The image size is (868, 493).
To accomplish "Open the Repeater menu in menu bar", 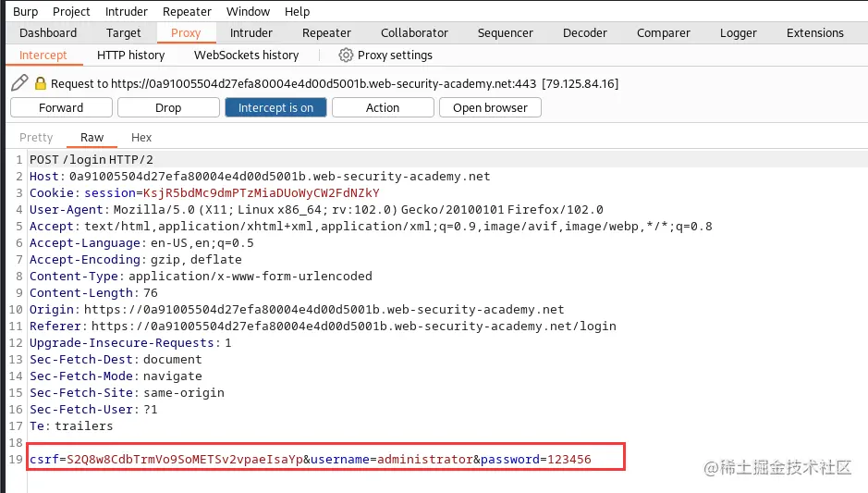I will (x=187, y=11).
